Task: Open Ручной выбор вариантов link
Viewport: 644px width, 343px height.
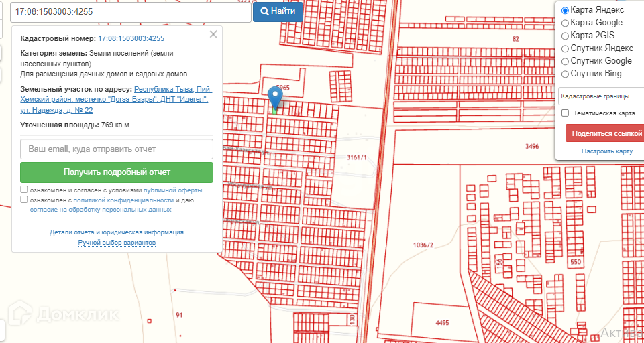Action: coord(117,242)
